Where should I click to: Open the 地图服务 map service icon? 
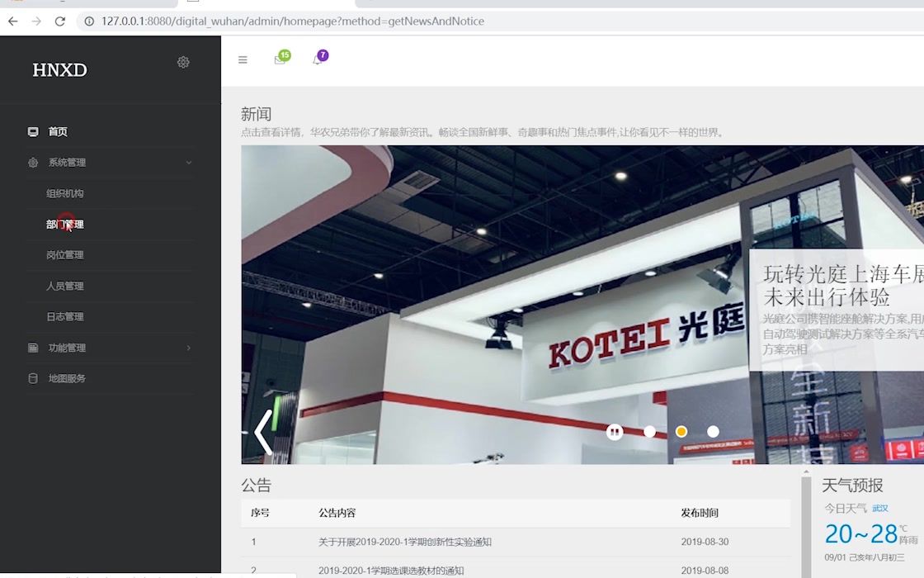point(32,378)
